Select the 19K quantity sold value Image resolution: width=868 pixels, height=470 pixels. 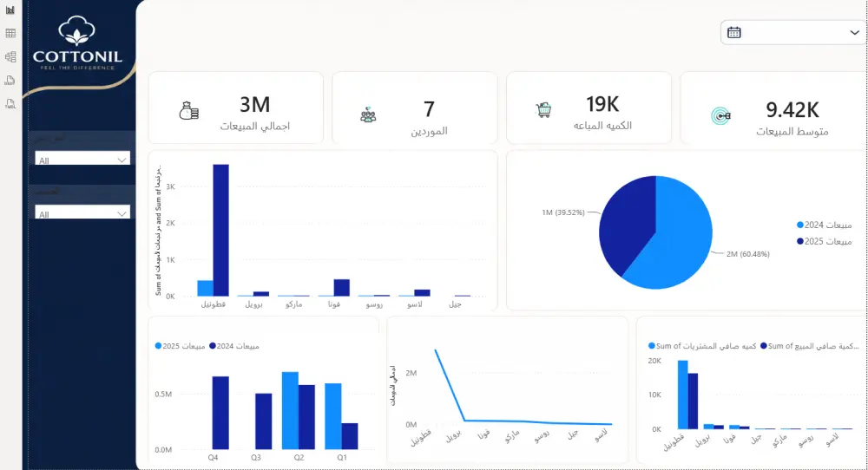602,104
